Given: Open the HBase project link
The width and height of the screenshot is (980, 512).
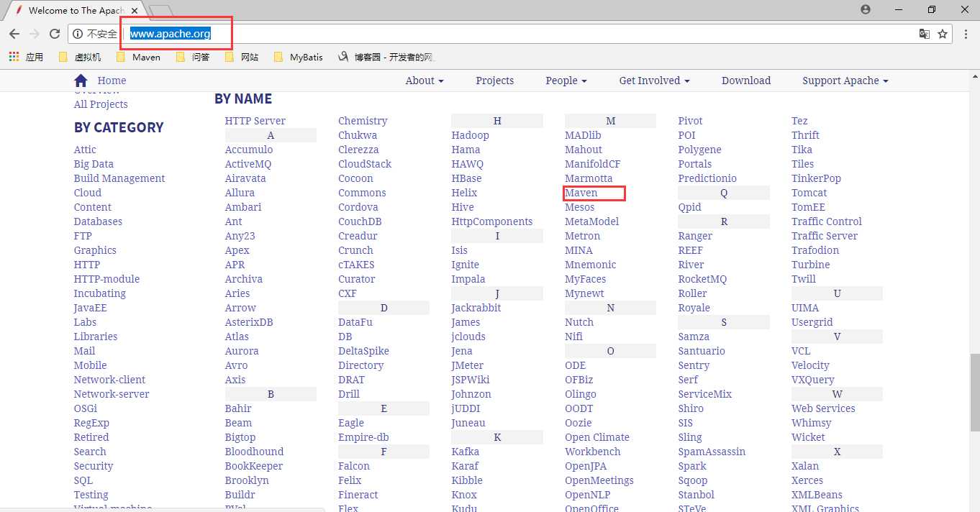Looking at the screenshot, I should tap(466, 178).
